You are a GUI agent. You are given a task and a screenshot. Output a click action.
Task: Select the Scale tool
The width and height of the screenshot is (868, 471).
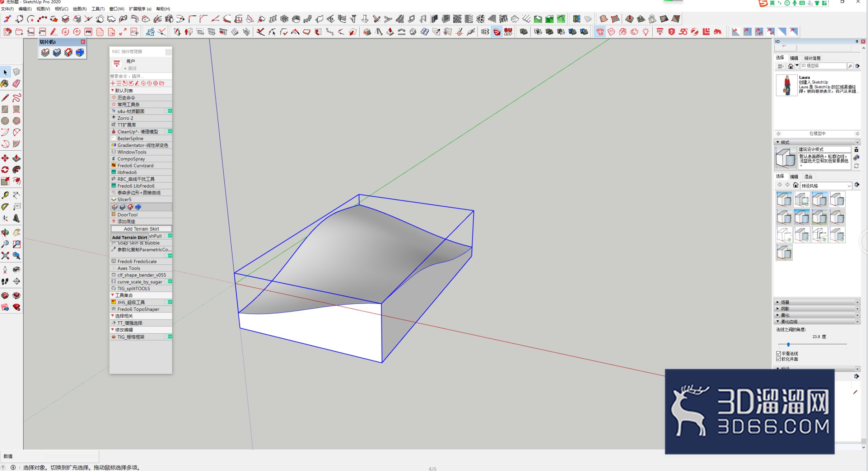[5, 181]
